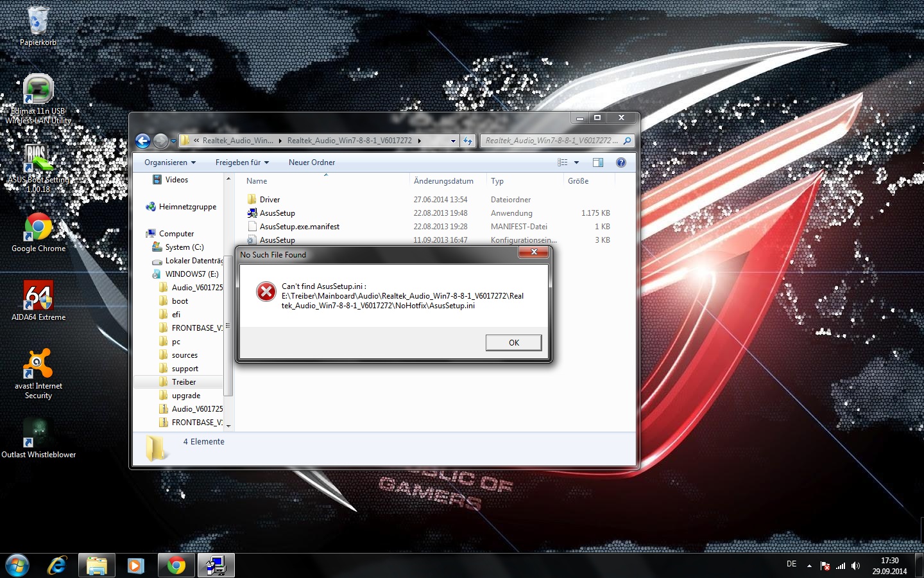Select the Outlast Whistleblower desktop shortcut
Viewport: 924px width, 578px height.
coord(38,439)
